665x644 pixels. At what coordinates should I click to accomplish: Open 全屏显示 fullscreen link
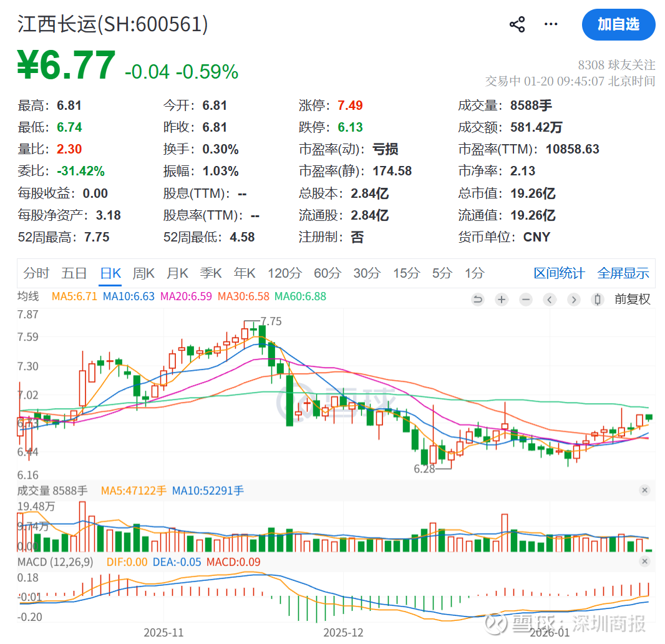point(623,273)
